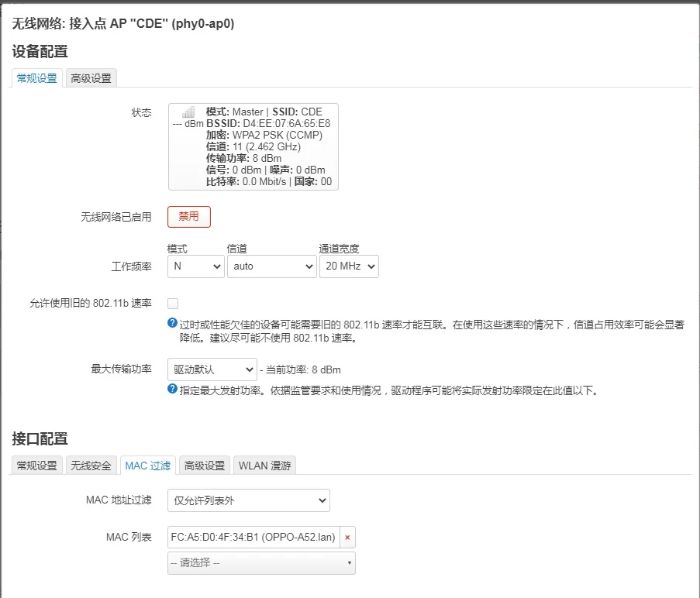700x598 pixels.
Task: Click the help icon beside the 802.11b note
Action: click(x=171, y=321)
